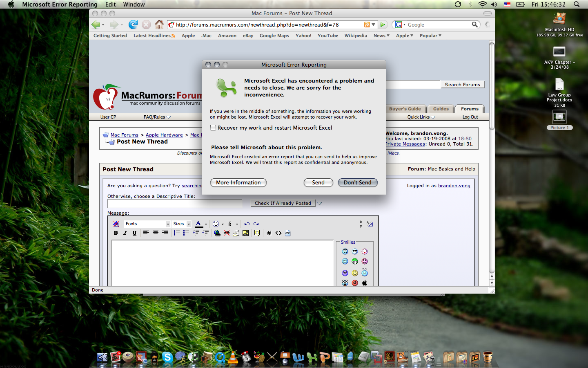The height and width of the screenshot is (368, 588).
Task: Click the text color A swatch
Action: [198, 224]
